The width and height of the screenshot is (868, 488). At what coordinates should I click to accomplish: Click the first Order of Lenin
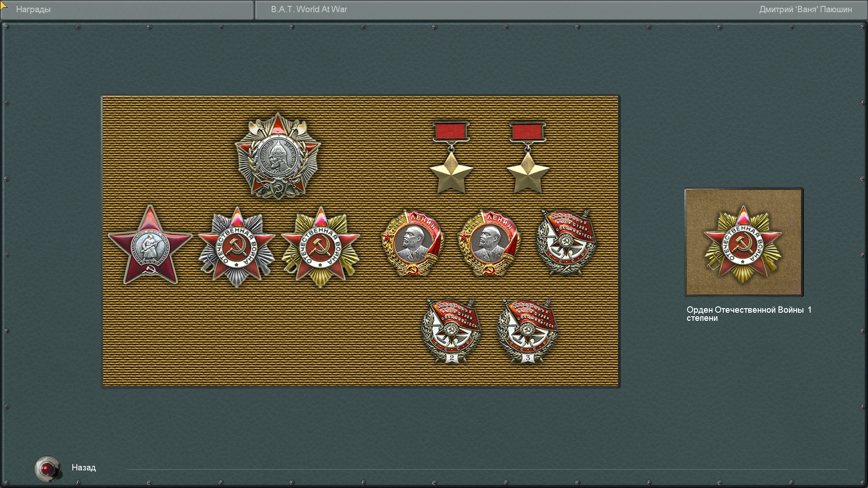coord(413,243)
